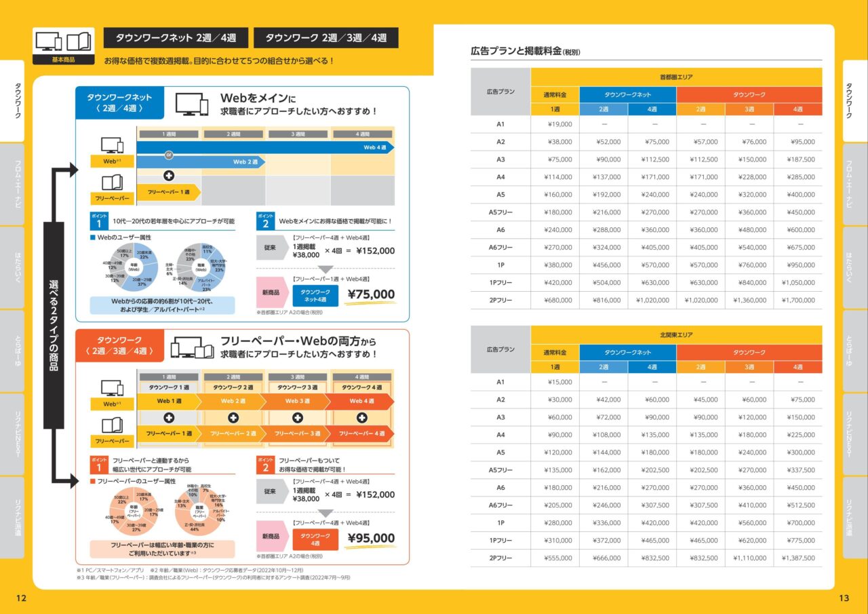Click the 通常料金 header in 首都圏 table
Image resolution: width=868 pixels, height=614 pixels.
555,95
